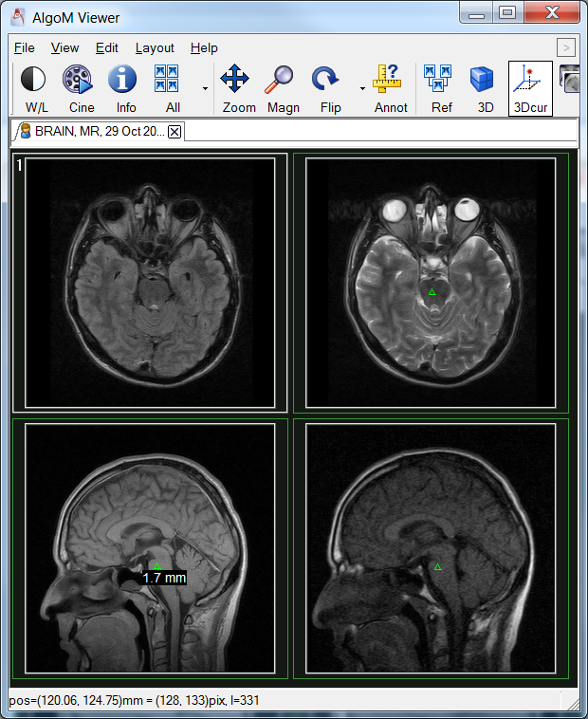This screenshot has height=719, width=588.
Task: Click the AlgoM Viewer application icon
Action: 17,17
